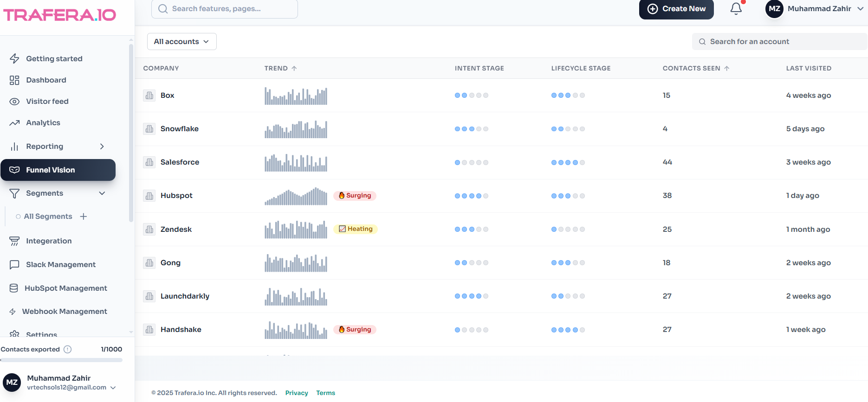This screenshot has height=402, width=868.
Task: Click the Intent Stage column header
Action: point(479,68)
